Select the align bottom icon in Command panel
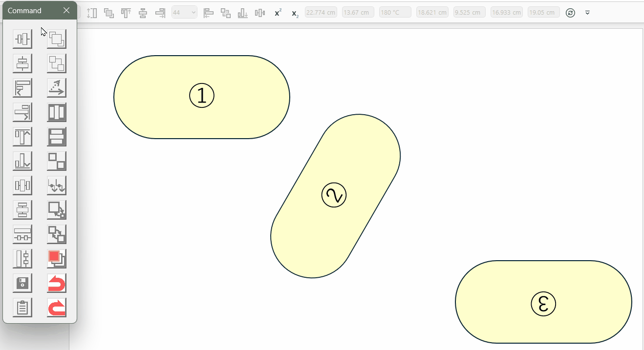 pos(22,161)
